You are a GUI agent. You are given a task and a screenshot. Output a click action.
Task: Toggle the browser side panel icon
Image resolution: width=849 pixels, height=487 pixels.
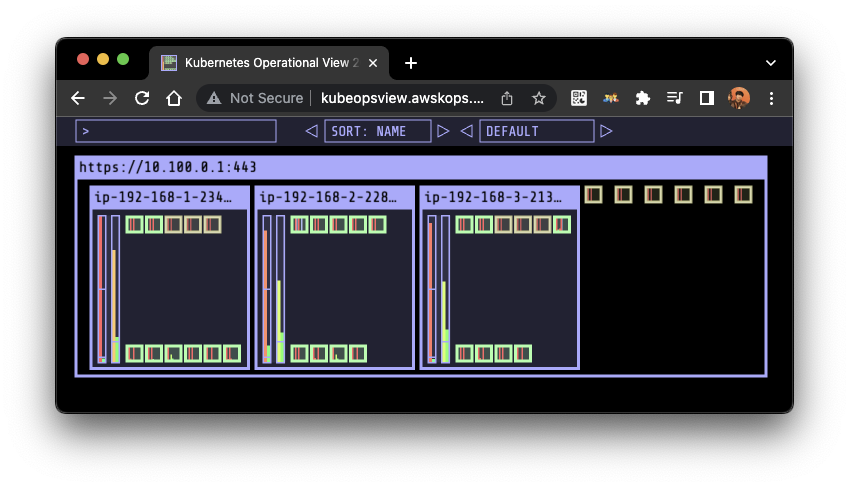click(x=707, y=98)
